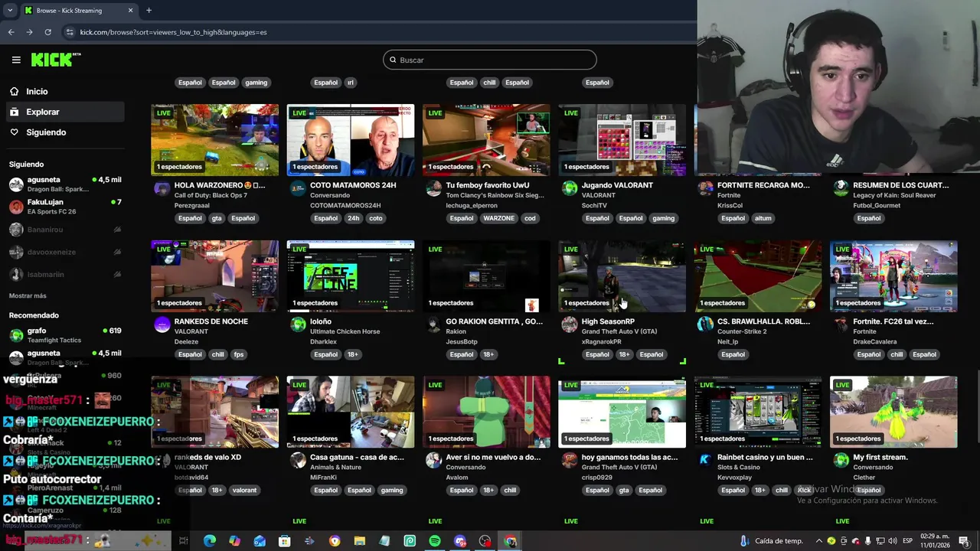Viewport: 980px width, 551px height.
Task: Open the Caída de temp. weather widget
Action: point(772,541)
